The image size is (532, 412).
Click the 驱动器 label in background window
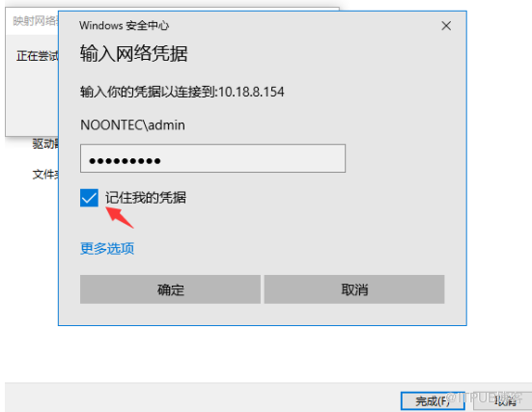tap(45, 144)
